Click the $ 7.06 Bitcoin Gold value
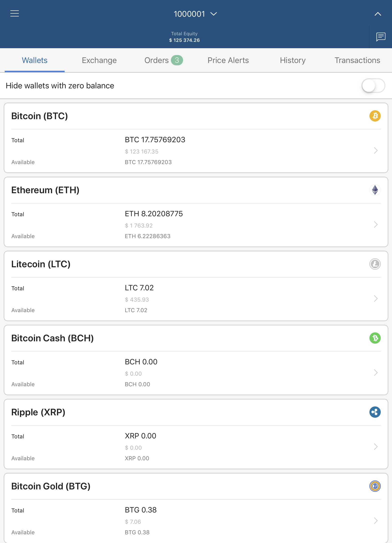This screenshot has height=543, width=392. click(133, 521)
